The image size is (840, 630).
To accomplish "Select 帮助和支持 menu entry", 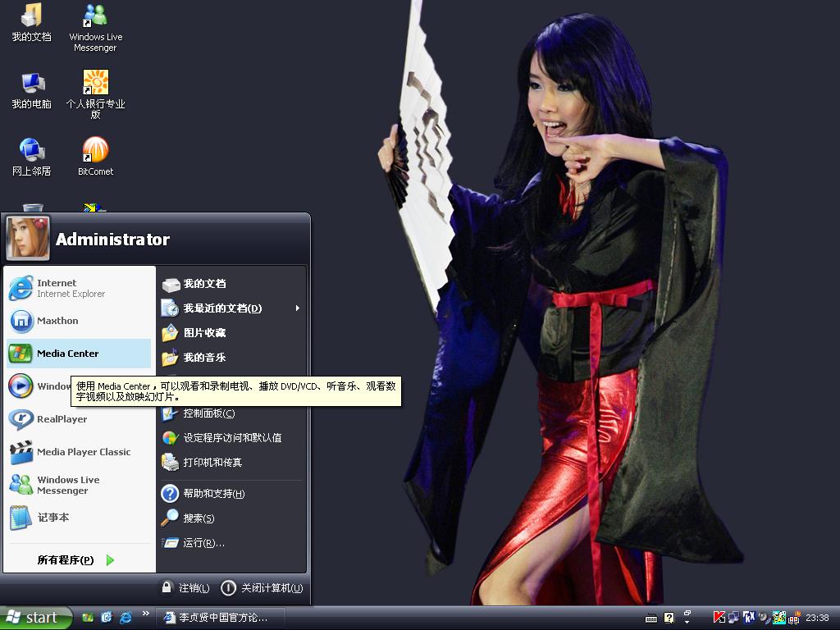I will tap(213, 493).
